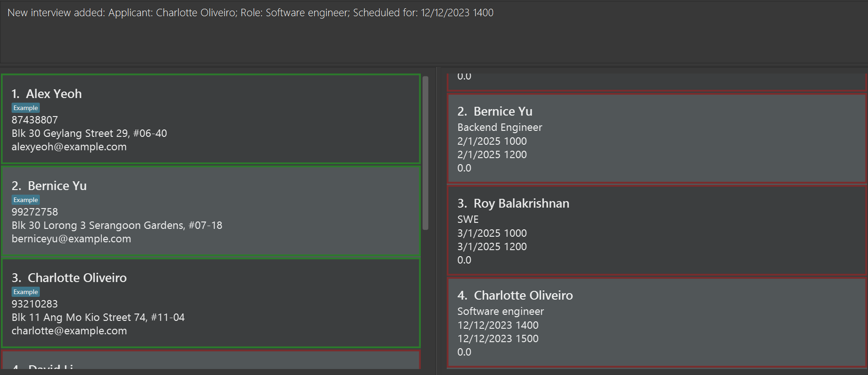Click end time 2/1/2025 1200
The image size is (868, 375).
[492, 154]
